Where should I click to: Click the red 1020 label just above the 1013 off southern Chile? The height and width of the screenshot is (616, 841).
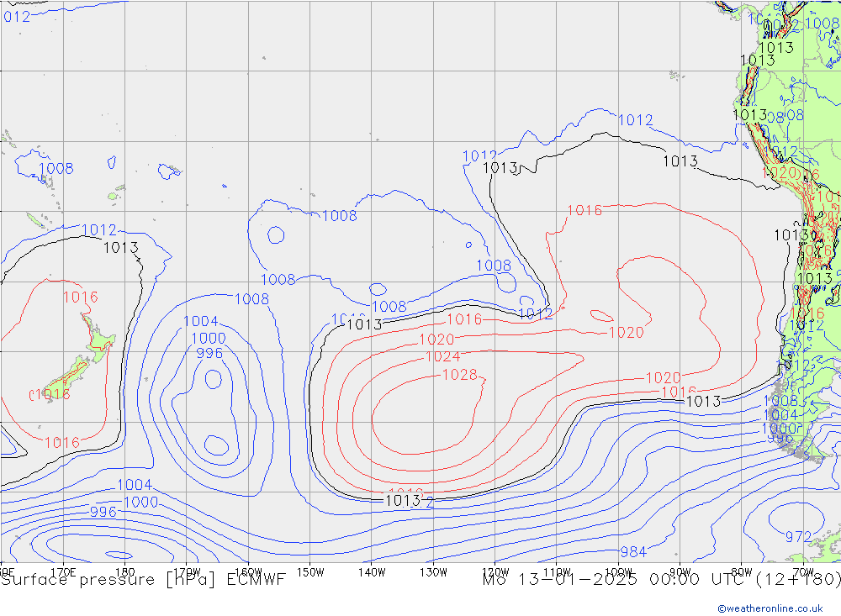coord(663,378)
